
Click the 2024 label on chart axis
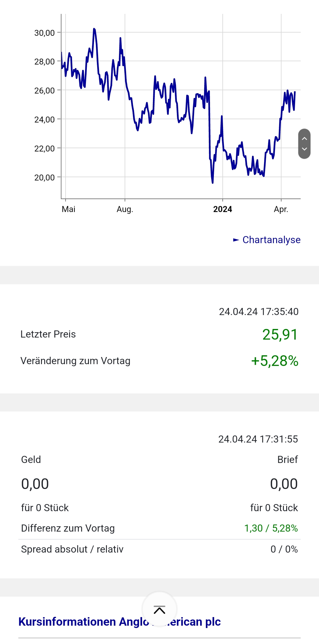pos(222,209)
